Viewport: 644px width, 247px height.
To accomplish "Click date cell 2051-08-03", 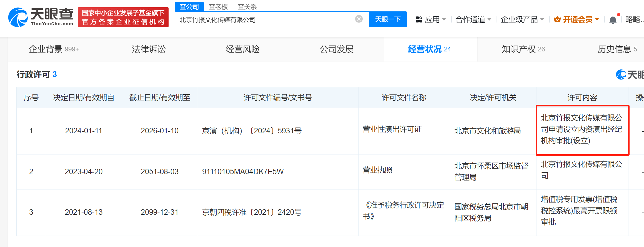I will [160, 171].
